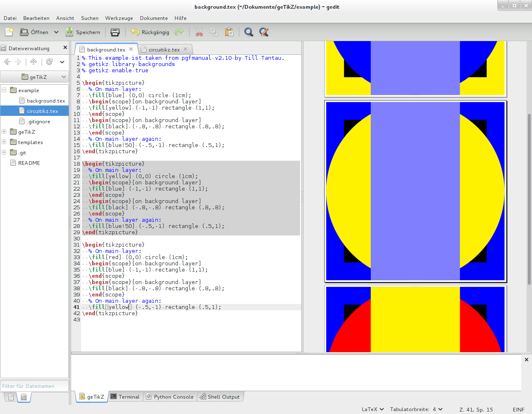Open the Dokumente menu
This screenshot has width=532, height=414.
[x=154, y=18]
